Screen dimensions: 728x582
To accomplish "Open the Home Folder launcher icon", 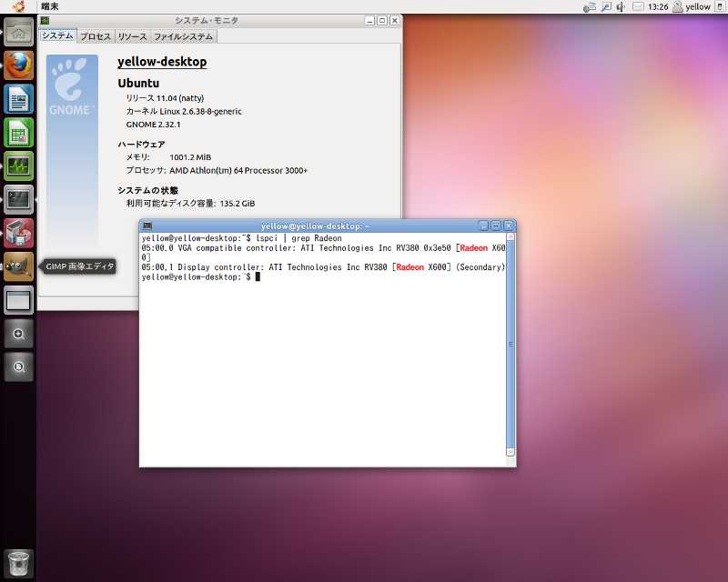I will (18, 32).
